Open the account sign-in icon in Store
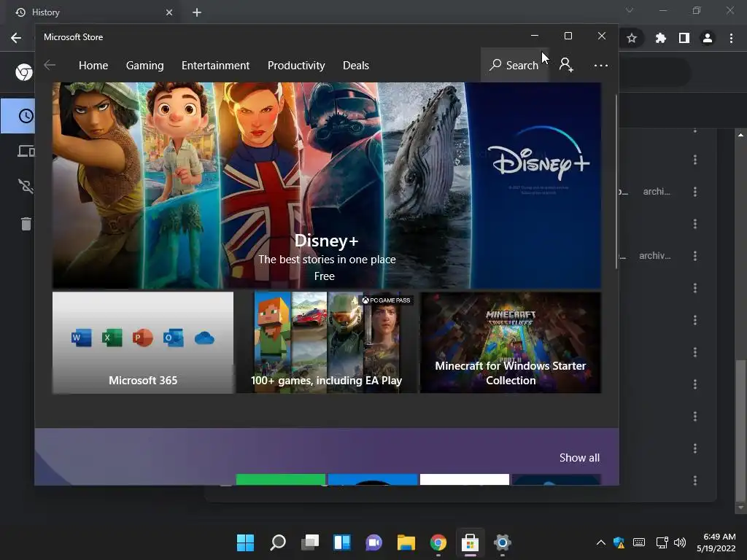The image size is (747, 560). click(x=566, y=65)
